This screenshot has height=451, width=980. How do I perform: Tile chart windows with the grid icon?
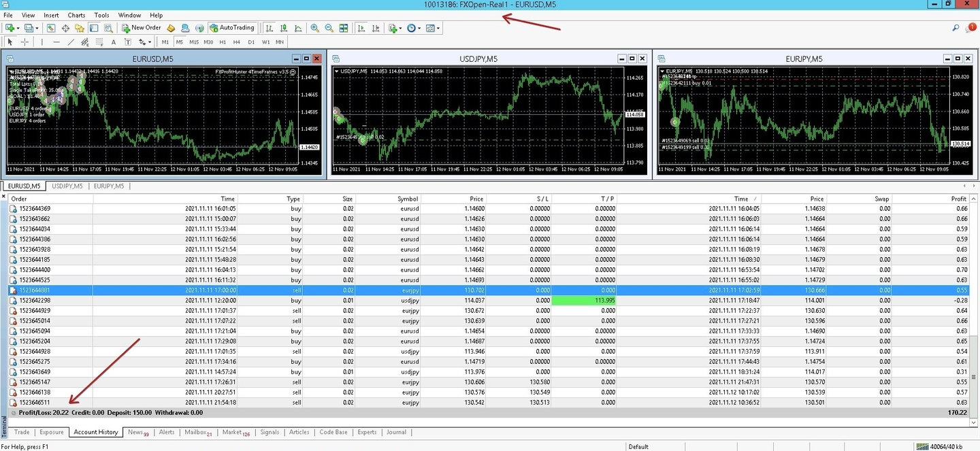344,28
